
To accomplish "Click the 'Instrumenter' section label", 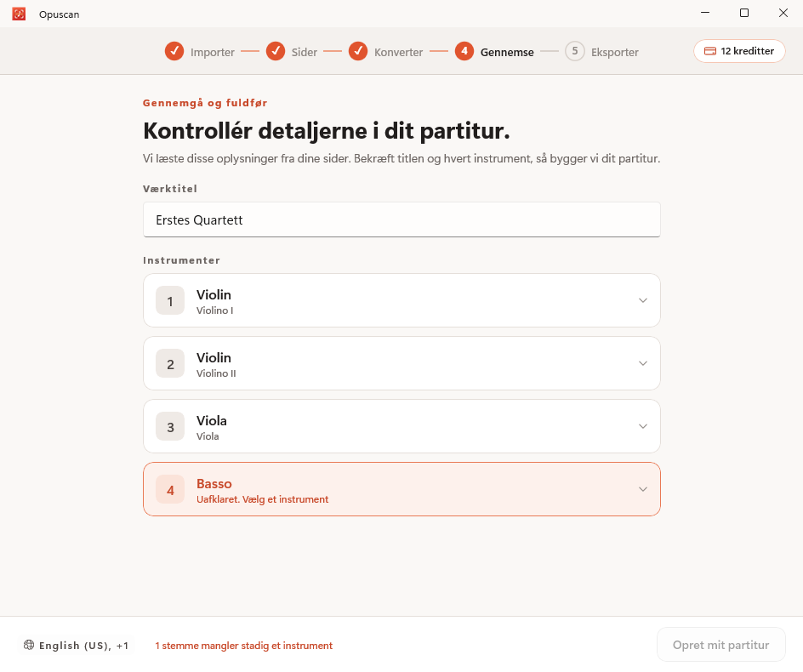I will click(181, 260).
